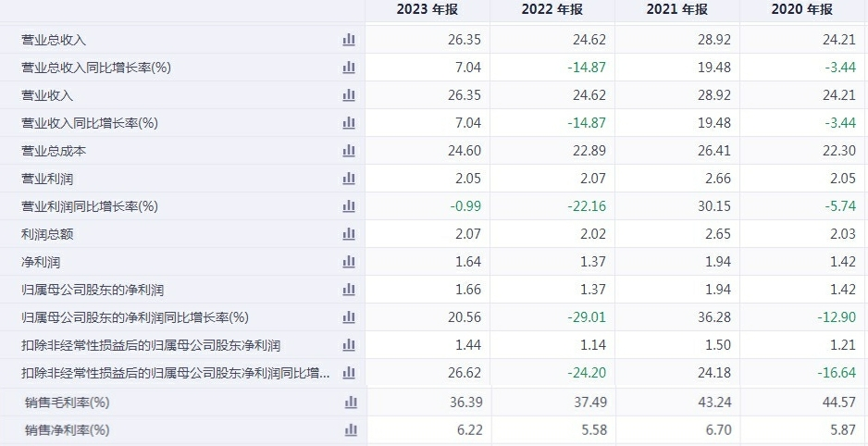
Task: Click chart icon for 扣除非经常性损益后的归属母公司股东净利润
Action: [349, 345]
